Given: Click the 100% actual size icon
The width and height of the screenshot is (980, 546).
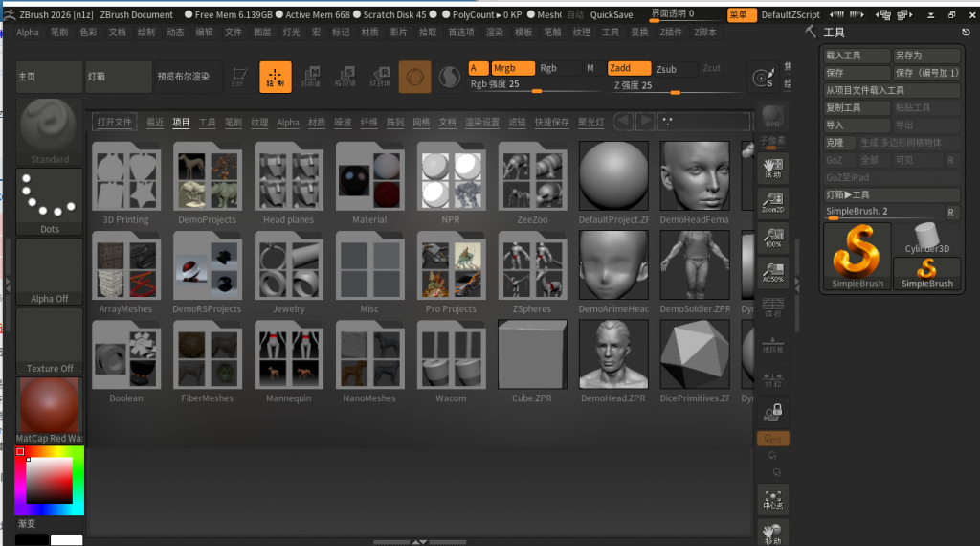Looking at the screenshot, I should pyautogui.click(x=773, y=238).
